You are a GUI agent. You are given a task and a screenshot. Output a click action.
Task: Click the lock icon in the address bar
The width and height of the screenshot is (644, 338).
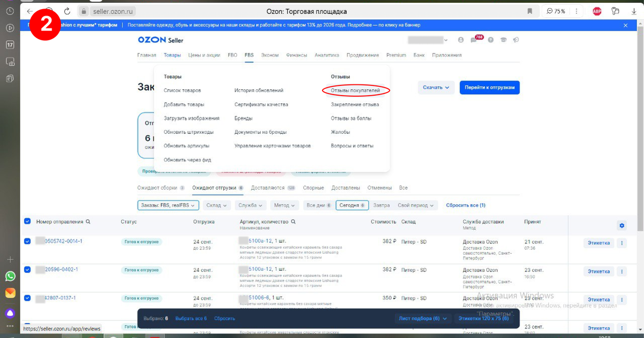pyautogui.click(x=83, y=11)
